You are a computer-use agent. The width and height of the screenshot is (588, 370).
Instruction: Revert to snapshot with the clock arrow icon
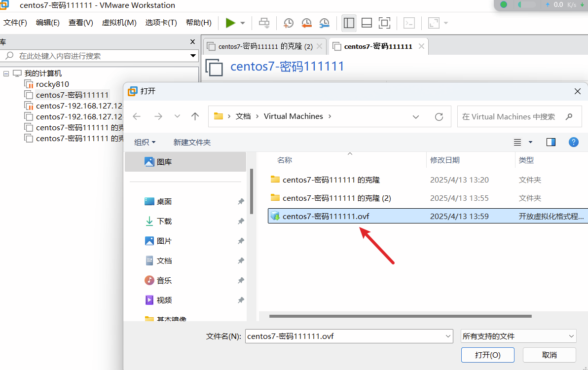pos(306,23)
